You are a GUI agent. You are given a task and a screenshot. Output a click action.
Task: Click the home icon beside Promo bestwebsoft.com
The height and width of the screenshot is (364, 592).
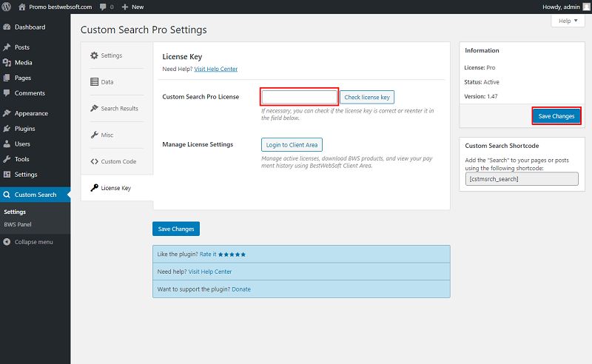22,7
